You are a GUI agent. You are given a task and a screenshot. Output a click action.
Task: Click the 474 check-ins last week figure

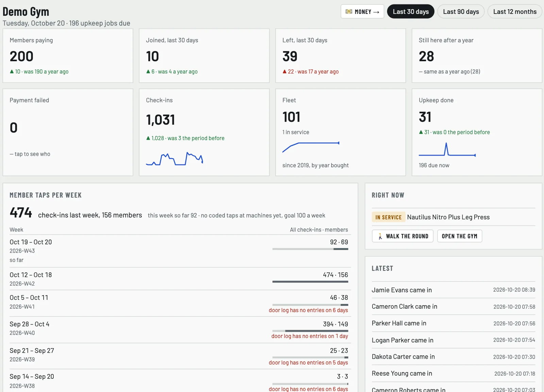point(21,213)
